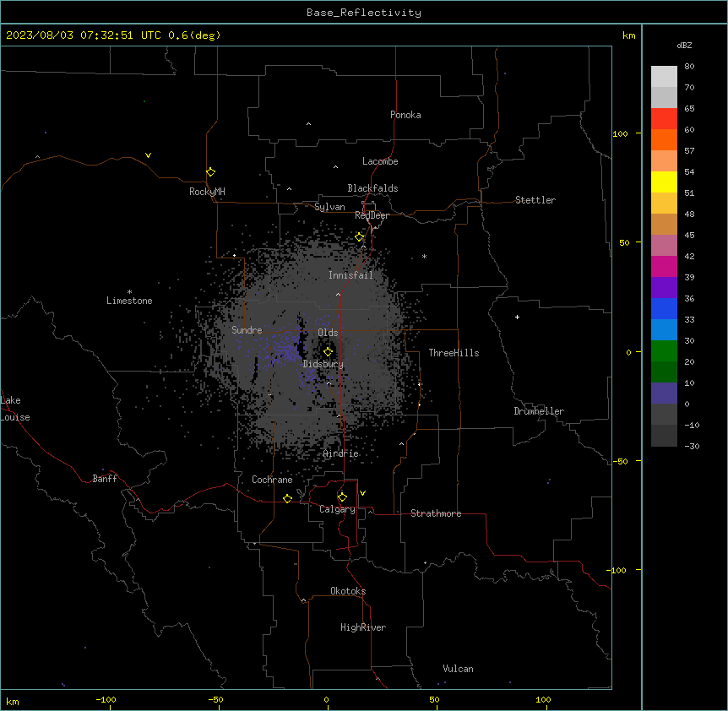Click the ThreeHills map label
The width and height of the screenshot is (728, 711).
454,353
